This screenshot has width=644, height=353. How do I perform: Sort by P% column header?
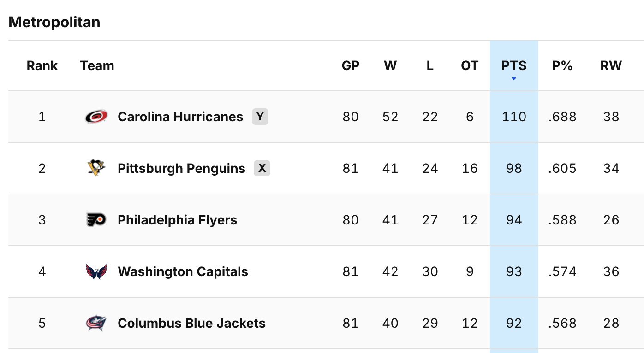pyautogui.click(x=562, y=66)
